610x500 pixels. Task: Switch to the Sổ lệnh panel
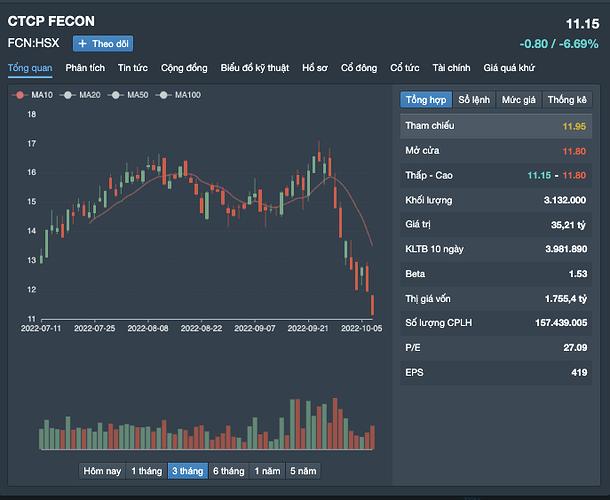click(474, 100)
